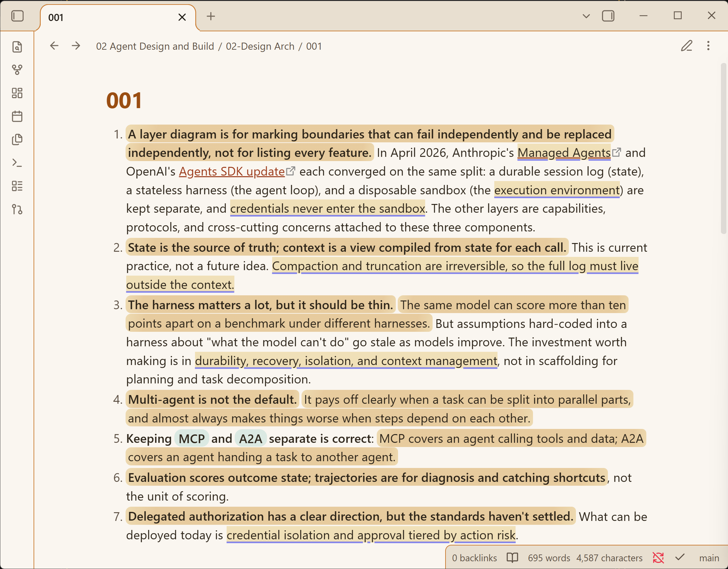Switch to editing mode
The width and height of the screenshot is (728, 569).
(x=686, y=46)
